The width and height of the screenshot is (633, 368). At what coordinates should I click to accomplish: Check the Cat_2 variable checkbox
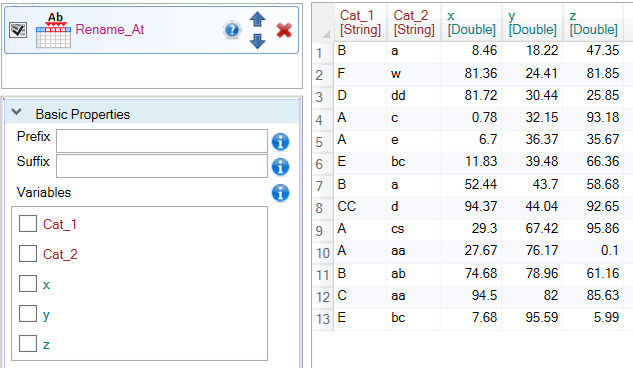point(28,254)
